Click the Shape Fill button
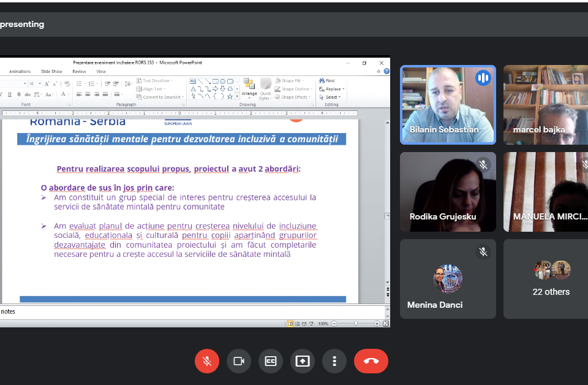This screenshot has width=588, height=385. (x=292, y=81)
